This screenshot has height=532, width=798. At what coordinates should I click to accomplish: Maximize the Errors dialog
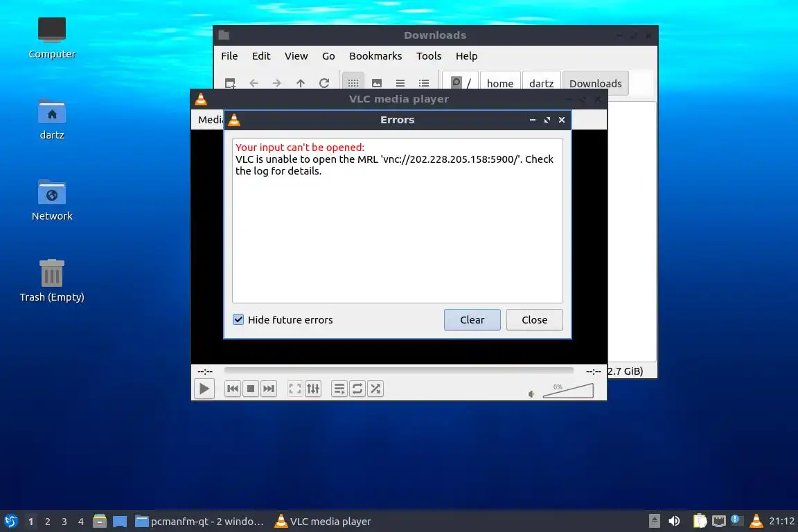[x=547, y=120]
